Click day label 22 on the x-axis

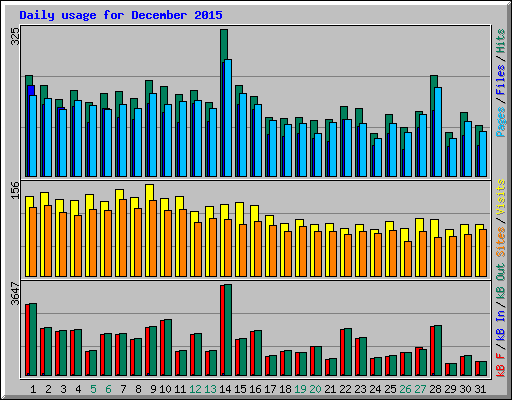(x=345, y=389)
